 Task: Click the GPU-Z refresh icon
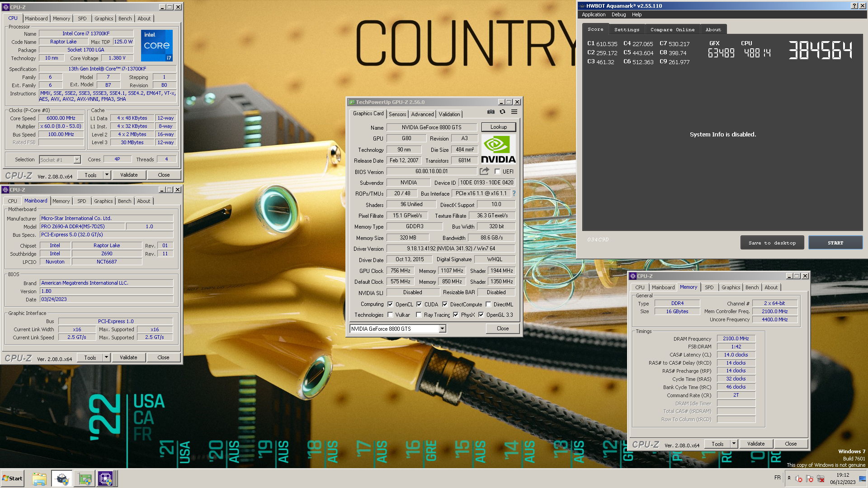(x=502, y=112)
